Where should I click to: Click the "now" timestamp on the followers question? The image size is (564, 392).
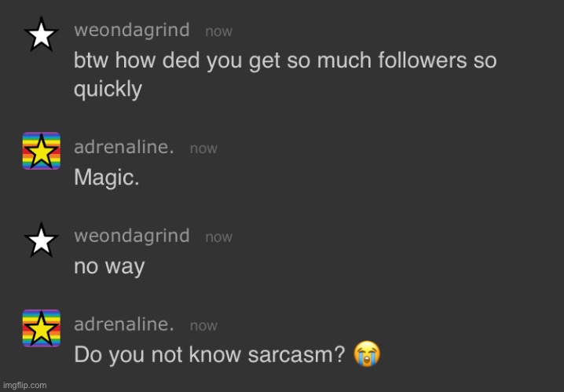click(x=218, y=31)
